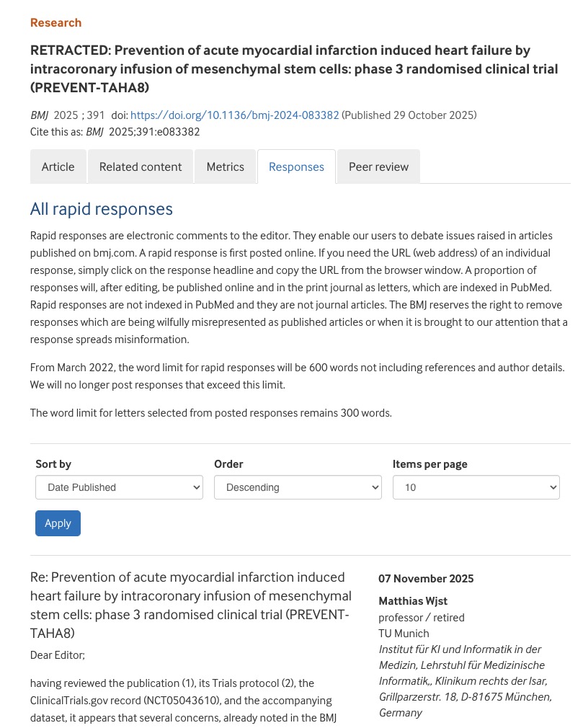View the Peer review tab
583x728 pixels.
point(378,167)
